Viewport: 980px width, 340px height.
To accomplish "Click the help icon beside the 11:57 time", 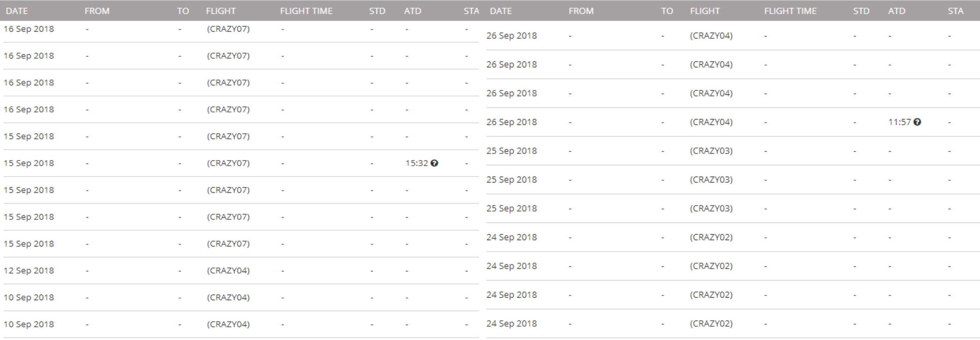I will tap(917, 122).
